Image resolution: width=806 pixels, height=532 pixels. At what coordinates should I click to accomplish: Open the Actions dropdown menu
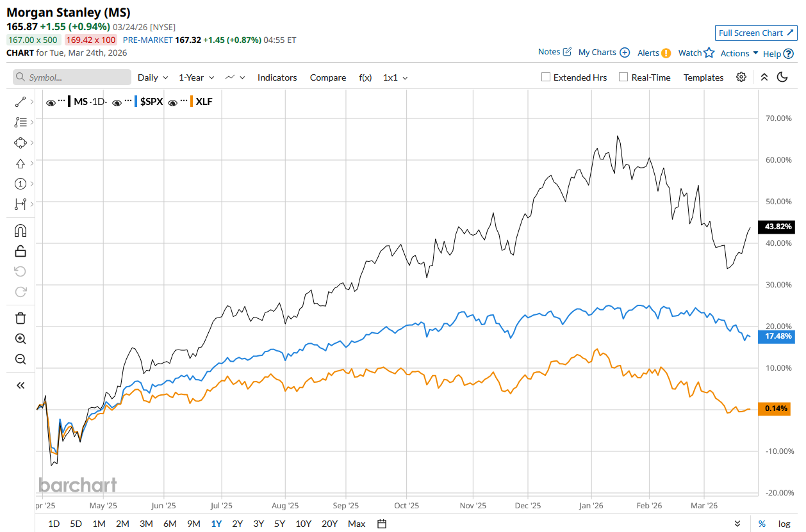tap(739, 53)
